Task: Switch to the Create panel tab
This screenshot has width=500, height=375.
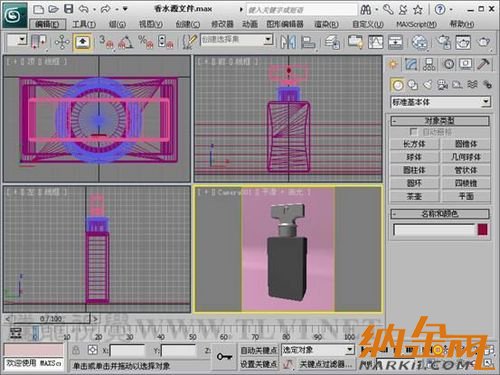Action: [393, 64]
